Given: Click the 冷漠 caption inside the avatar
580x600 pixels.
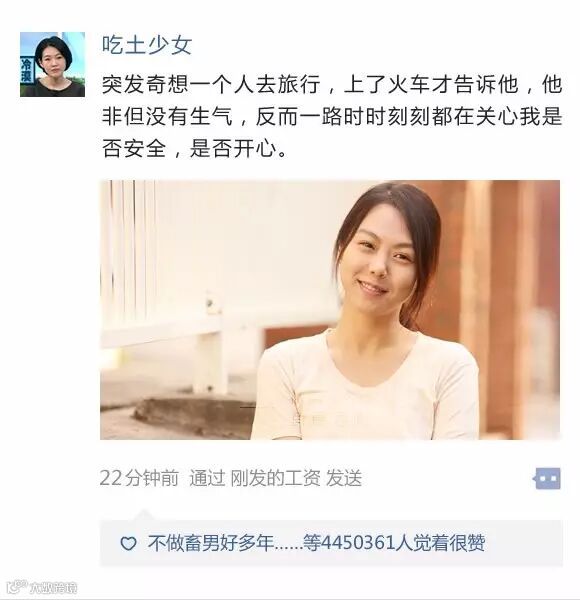Looking at the screenshot, I should pyautogui.click(x=26, y=70).
